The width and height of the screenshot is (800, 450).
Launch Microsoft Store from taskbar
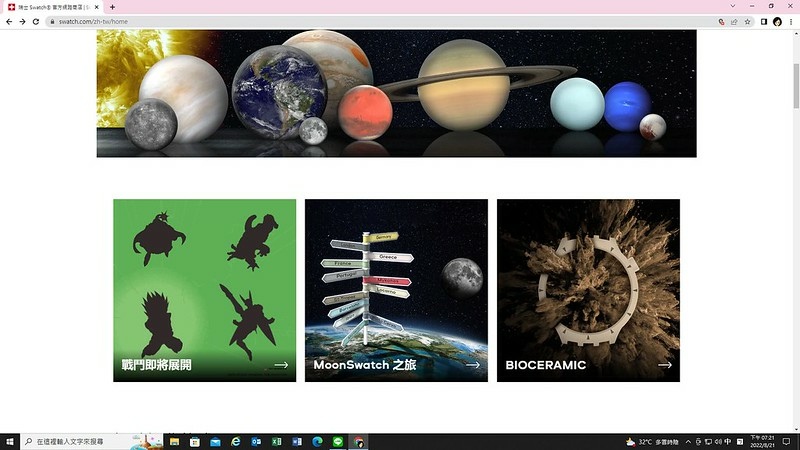[195, 441]
